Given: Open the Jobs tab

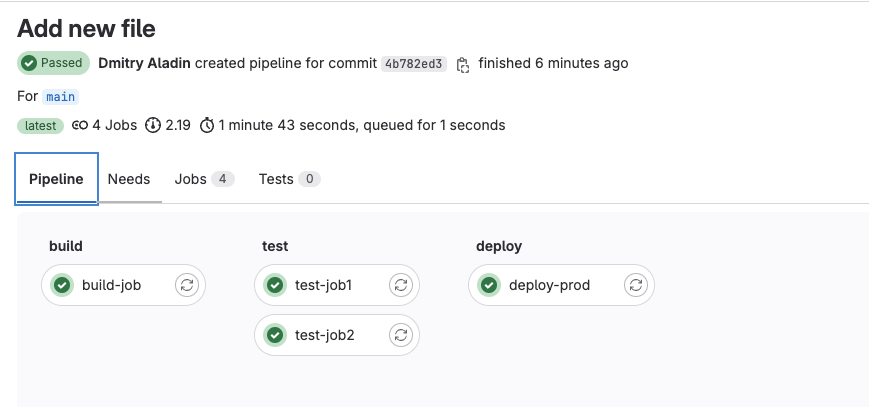Looking at the screenshot, I should pyautogui.click(x=203, y=179).
